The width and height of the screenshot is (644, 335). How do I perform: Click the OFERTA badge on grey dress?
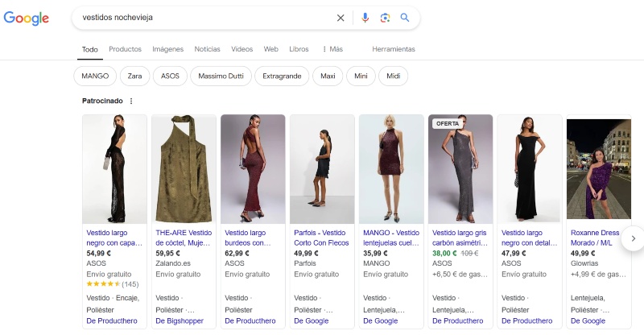click(x=448, y=123)
